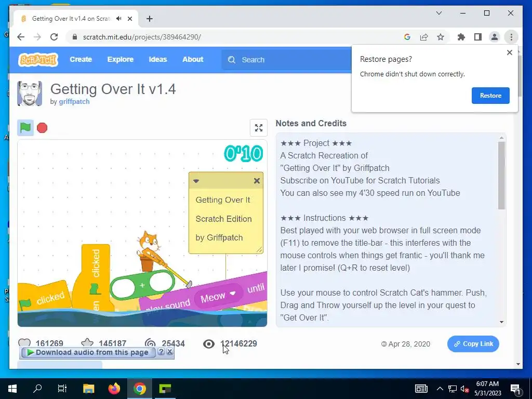The width and height of the screenshot is (532, 399).
Task: Click the Notes and Credits scrollbar thumb
Action: [x=501, y=176]
